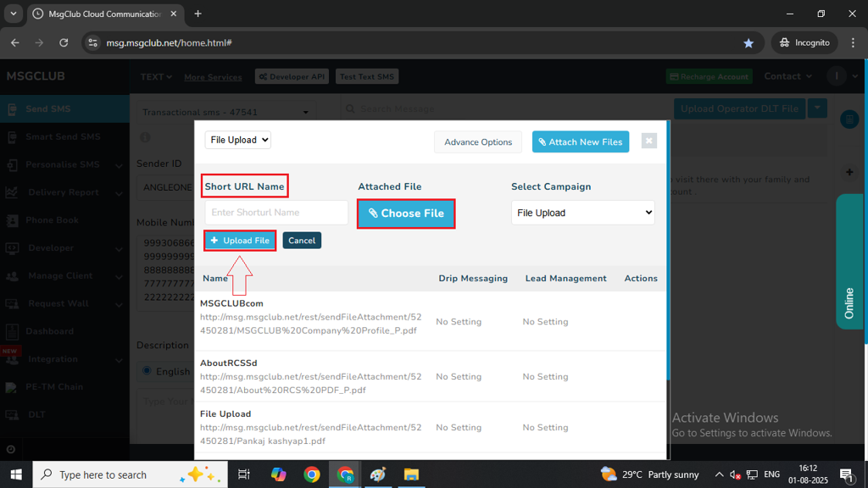View site information icon in address bar
868x488 pixels.
click(93, 42)
